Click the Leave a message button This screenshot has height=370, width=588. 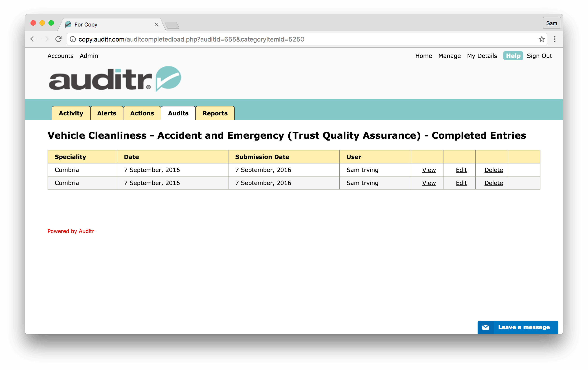coord(518,327)
